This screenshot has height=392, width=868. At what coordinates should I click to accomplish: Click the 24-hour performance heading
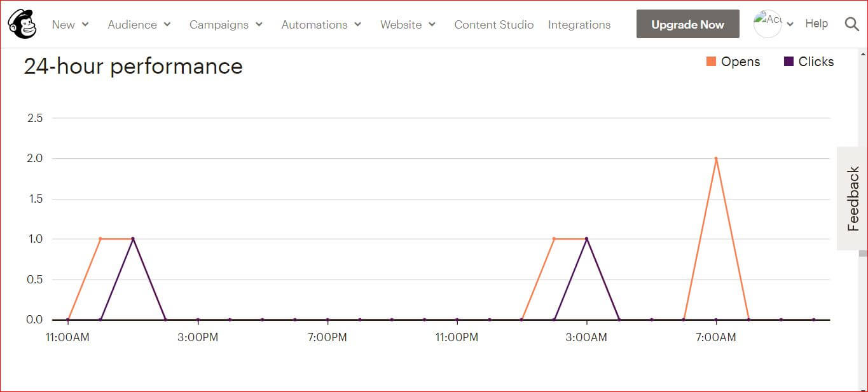pos(134,66)
